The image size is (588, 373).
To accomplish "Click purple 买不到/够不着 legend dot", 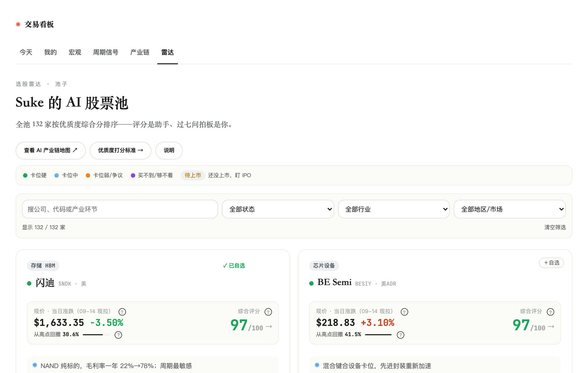I will click(133, 175).
